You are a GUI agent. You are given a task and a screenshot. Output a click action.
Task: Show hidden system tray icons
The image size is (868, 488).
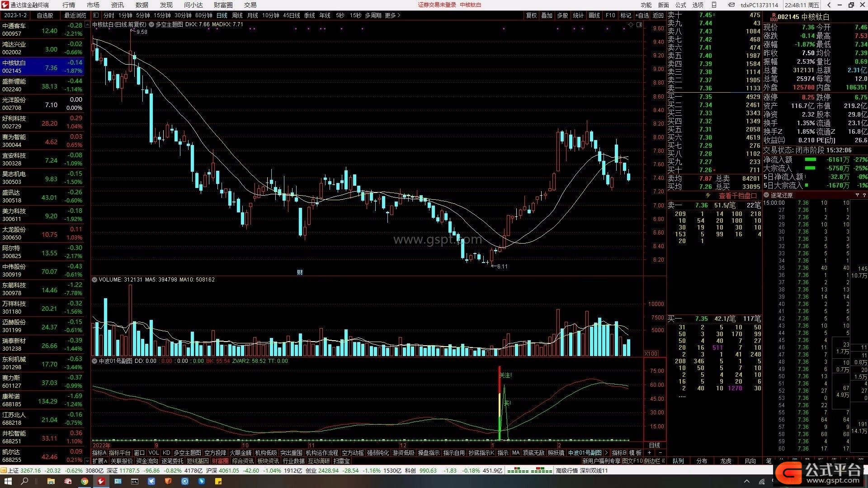coord(746,482)
